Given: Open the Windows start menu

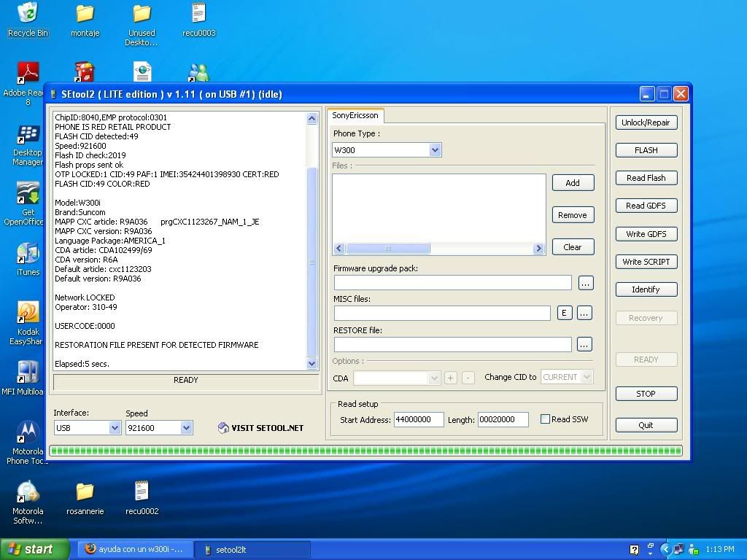Looking at the screenshot, I should point(34,550).
